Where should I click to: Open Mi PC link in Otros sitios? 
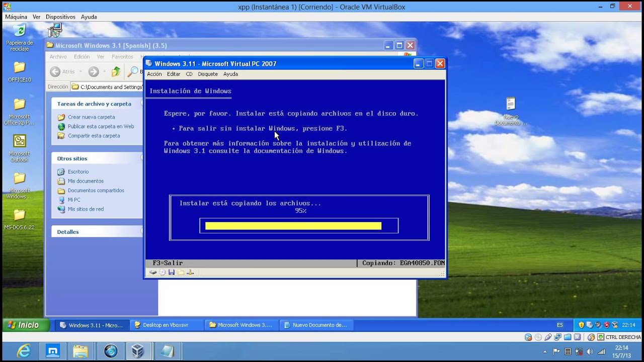tap(74, 200)
